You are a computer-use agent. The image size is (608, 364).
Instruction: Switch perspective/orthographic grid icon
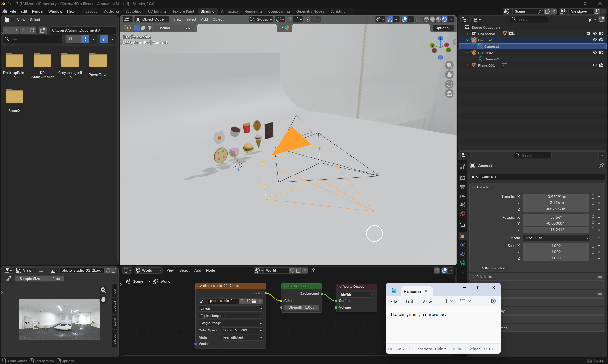tap(449, 94)
